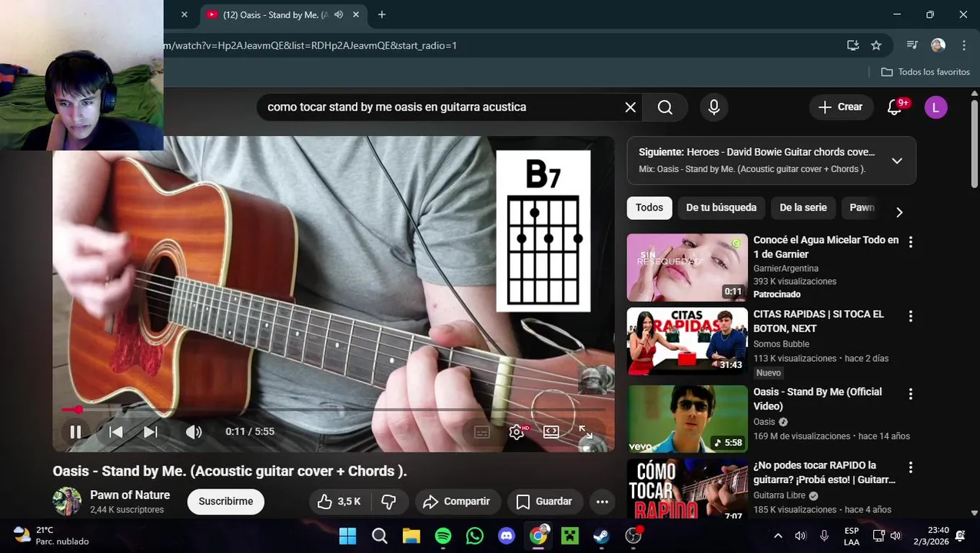This screenshot has width=980, height=553.
Task: Open the Crear menu
Action: point(841,107)
